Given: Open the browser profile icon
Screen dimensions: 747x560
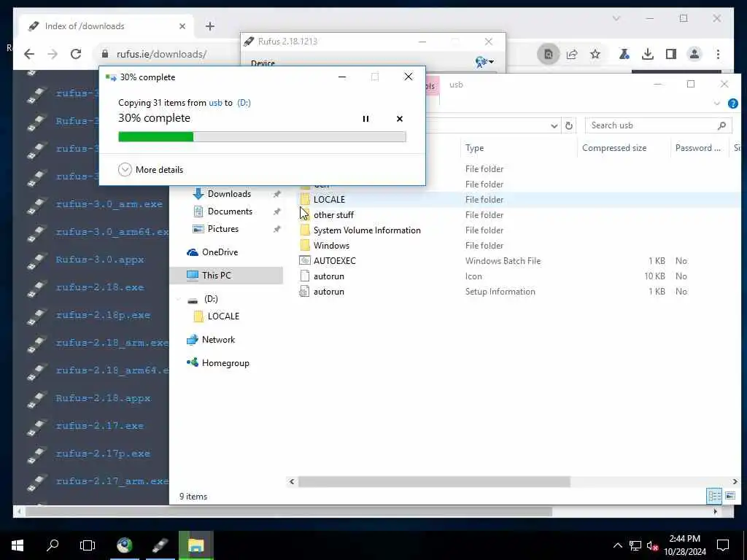Looking at the screenshot, I should (694, 54).
